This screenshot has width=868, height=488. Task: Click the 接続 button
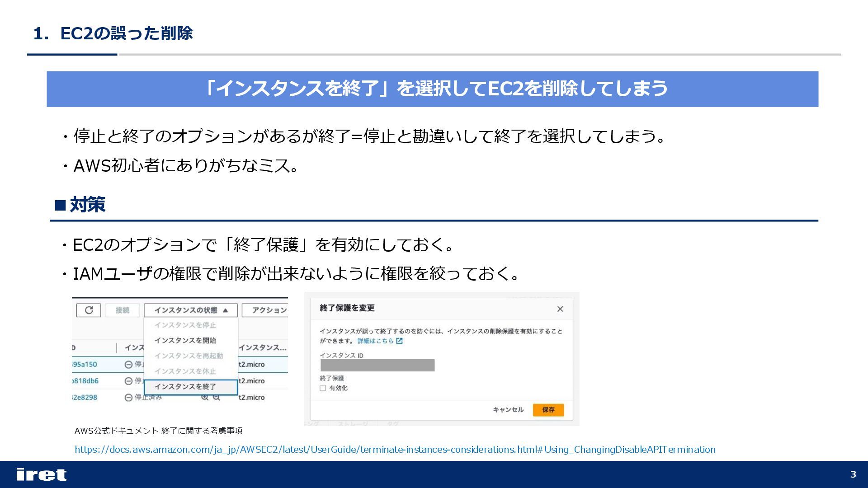122,310
